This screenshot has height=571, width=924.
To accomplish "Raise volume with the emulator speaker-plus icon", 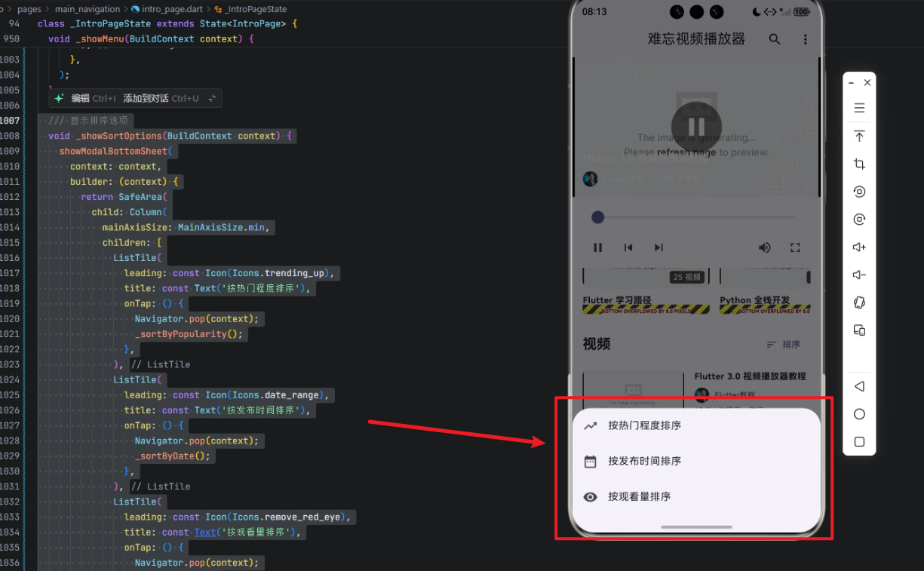I will click(x=859, y=247).
